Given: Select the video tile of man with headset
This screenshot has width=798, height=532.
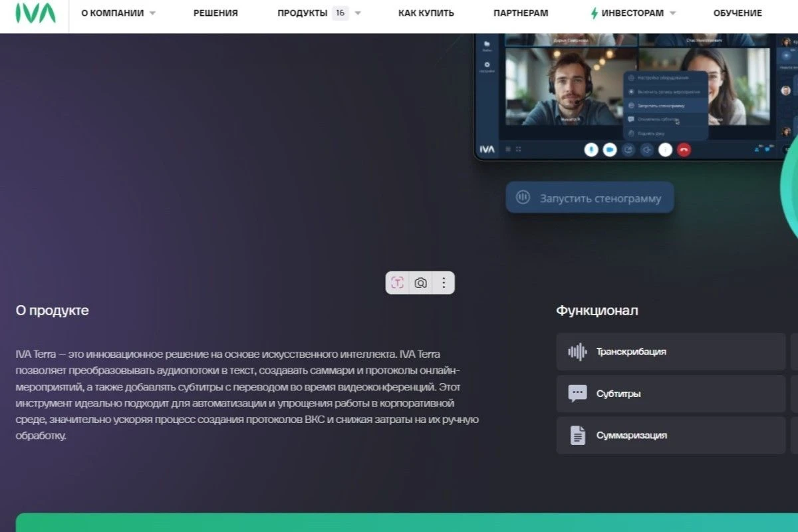Looking at the screenshot, I should point(571,86).
